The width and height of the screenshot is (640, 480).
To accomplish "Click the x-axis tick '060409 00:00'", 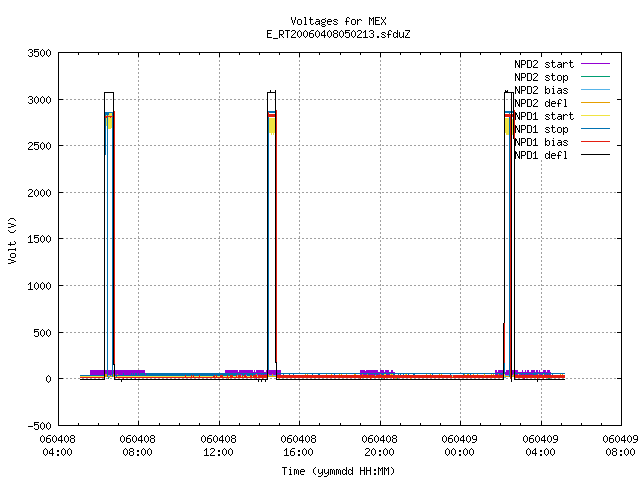I will [460, 446].
